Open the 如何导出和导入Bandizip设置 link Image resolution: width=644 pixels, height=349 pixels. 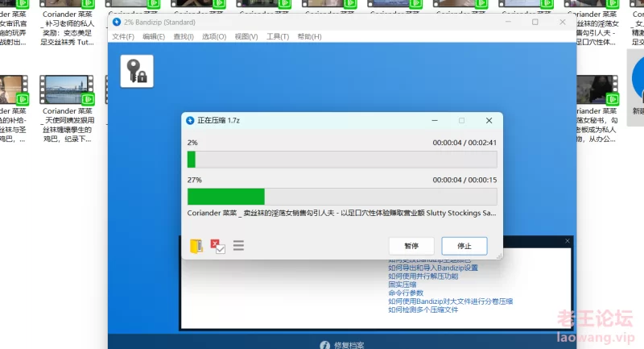point(433,268)
